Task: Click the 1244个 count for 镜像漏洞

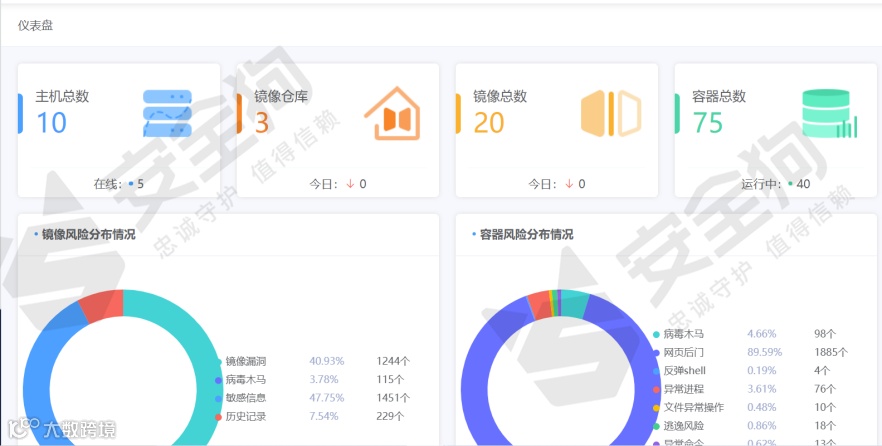Action: point(393,361)
